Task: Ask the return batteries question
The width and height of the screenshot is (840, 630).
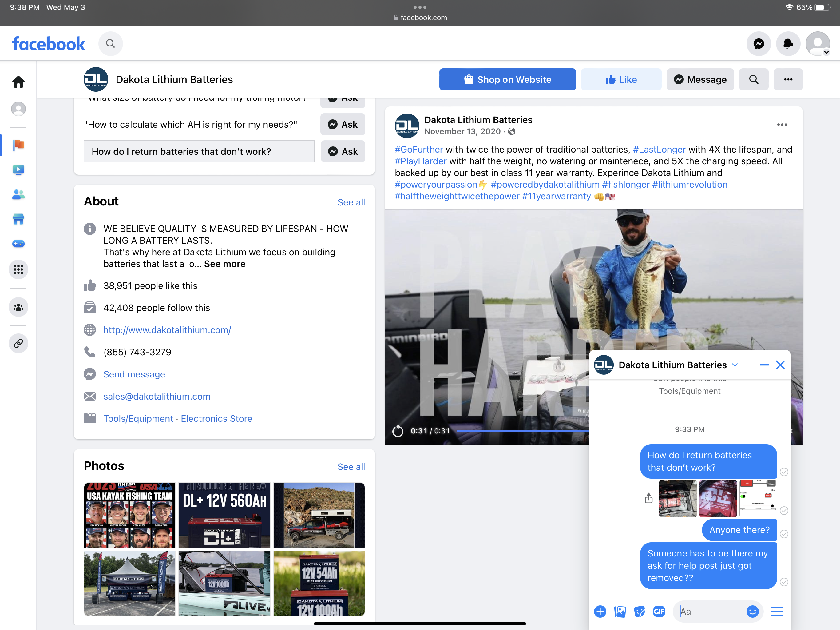Action: point(343,151)
